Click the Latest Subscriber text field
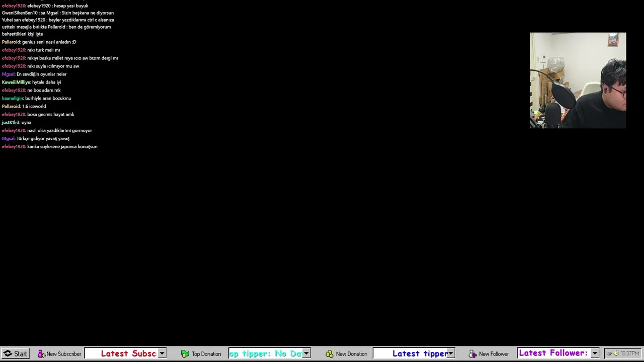644x362 pixels. click(121, 353)
